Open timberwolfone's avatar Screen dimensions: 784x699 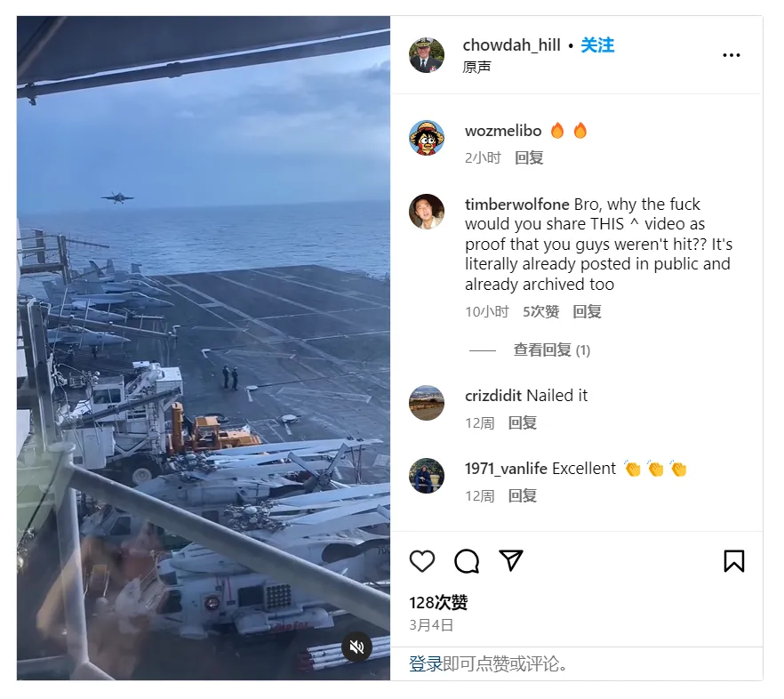click(x=427, y=212)
